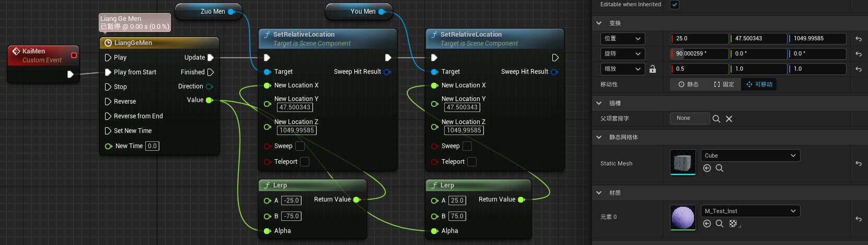The width and height of the screenshot is (868, 245).
Task: Open the 旋转 rotation type dropdown
Action: tap(623, 54)
